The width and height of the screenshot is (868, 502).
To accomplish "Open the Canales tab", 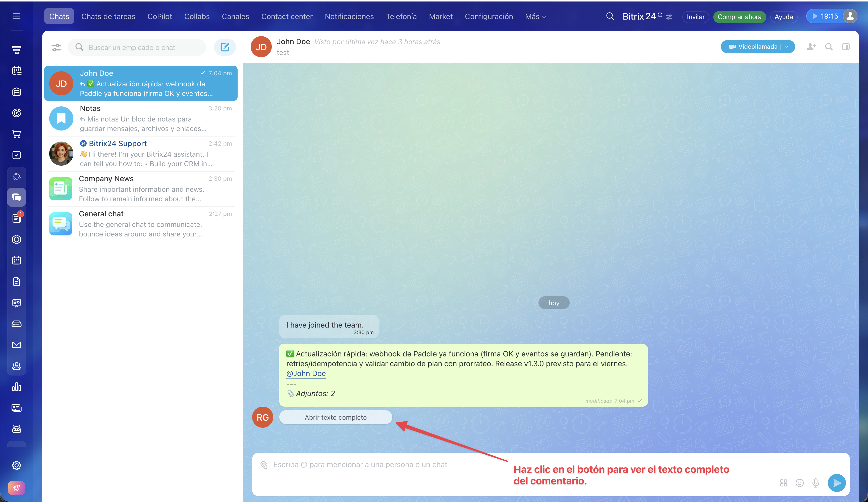I will [235, 17].
